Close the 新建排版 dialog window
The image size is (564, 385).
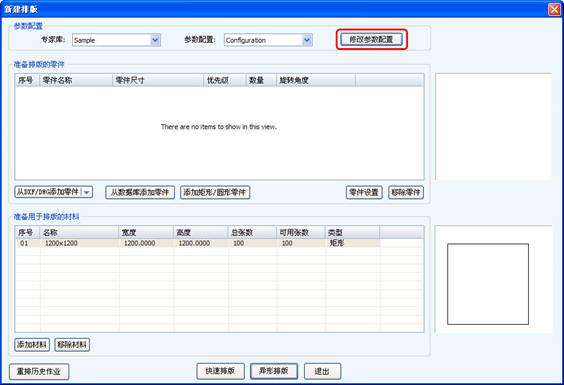coord(554,9)
